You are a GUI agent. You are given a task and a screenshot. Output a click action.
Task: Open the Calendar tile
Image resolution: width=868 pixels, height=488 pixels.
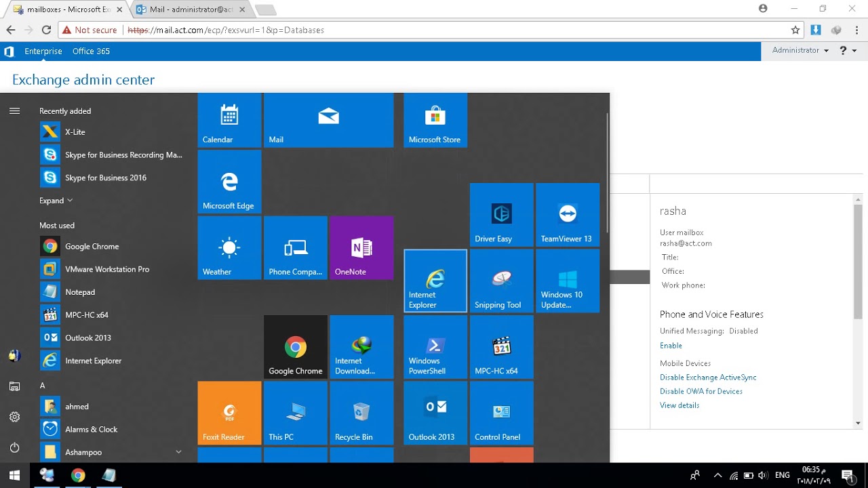[x=229, y=120]
